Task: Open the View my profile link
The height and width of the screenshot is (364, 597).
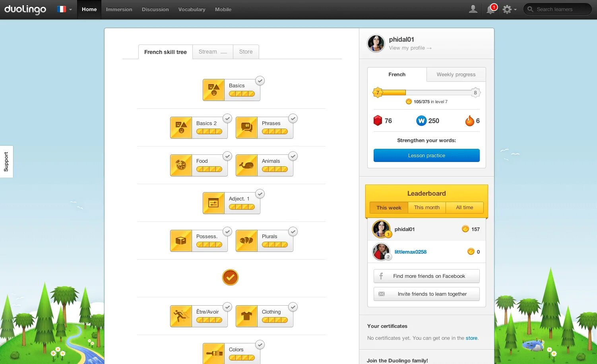Action: 410,48
